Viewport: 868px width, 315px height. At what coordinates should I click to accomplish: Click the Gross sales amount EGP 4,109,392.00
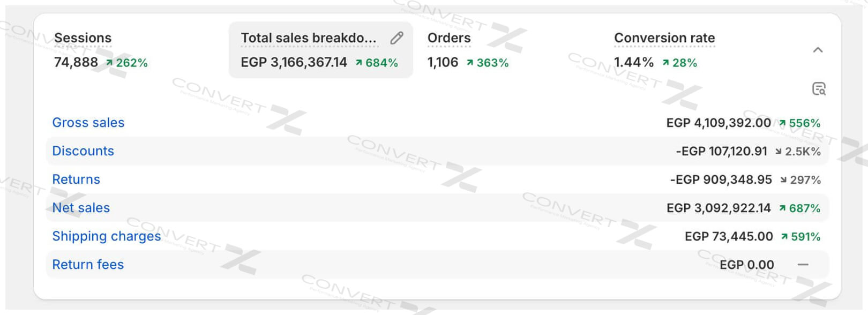tap(719, 123)
